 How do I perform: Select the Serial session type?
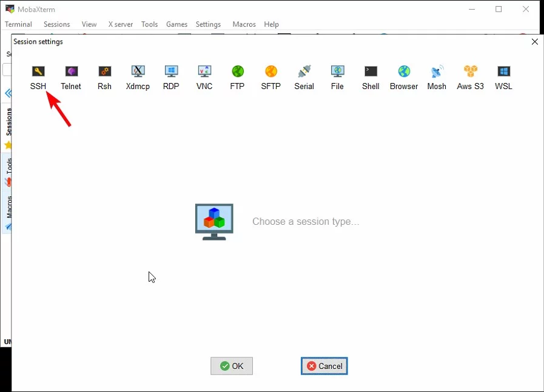(x=304, y=78)
